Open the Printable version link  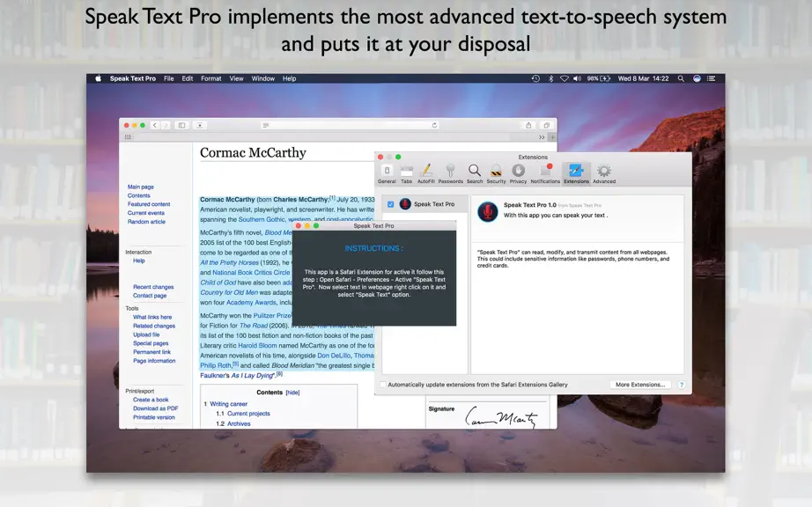pyautogui.click(x=154, y=417)
